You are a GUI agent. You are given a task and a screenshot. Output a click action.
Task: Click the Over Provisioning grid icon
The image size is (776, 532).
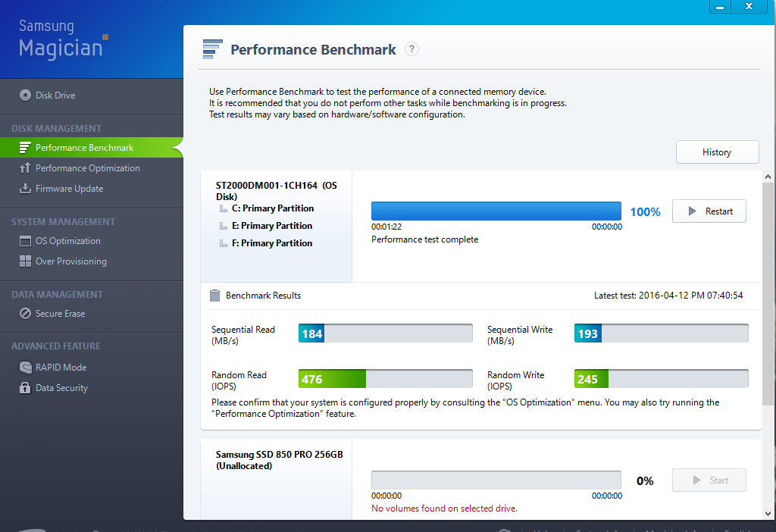tap(25, 261)
